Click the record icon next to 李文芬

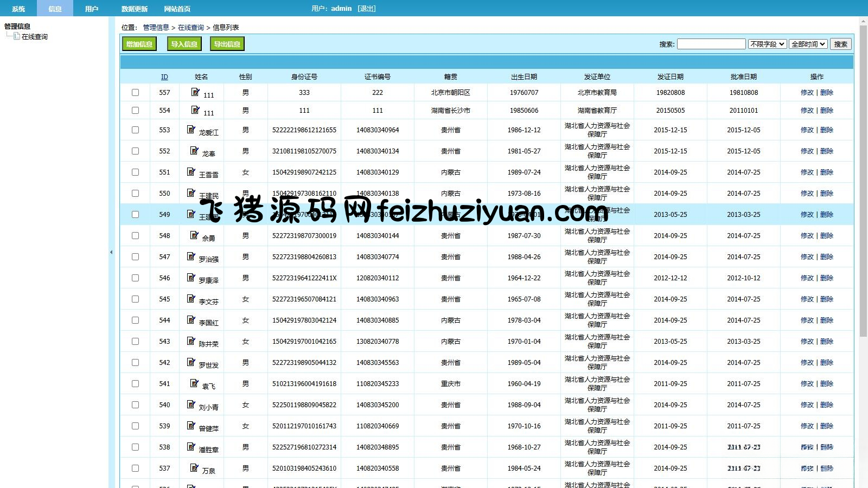tap(191, 298)
